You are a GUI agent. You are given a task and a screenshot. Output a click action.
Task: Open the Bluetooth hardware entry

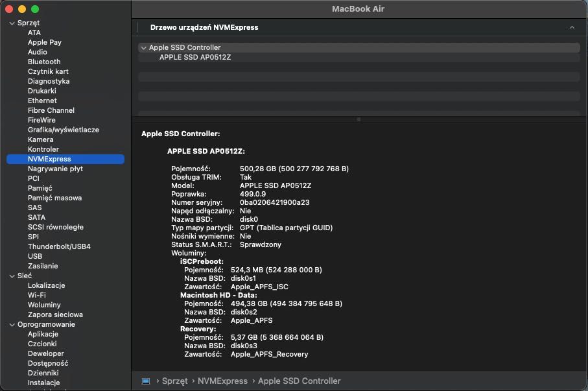pos(44,62)
